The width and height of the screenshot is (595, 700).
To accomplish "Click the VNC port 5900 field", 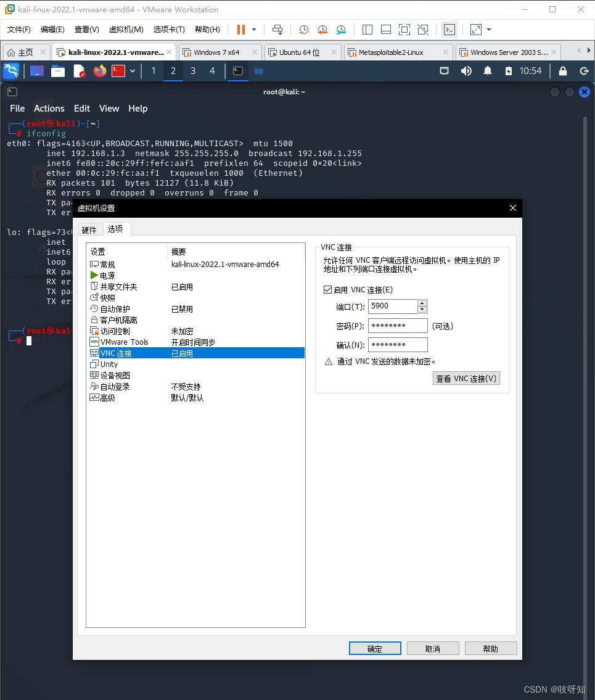I will (393, 307).
